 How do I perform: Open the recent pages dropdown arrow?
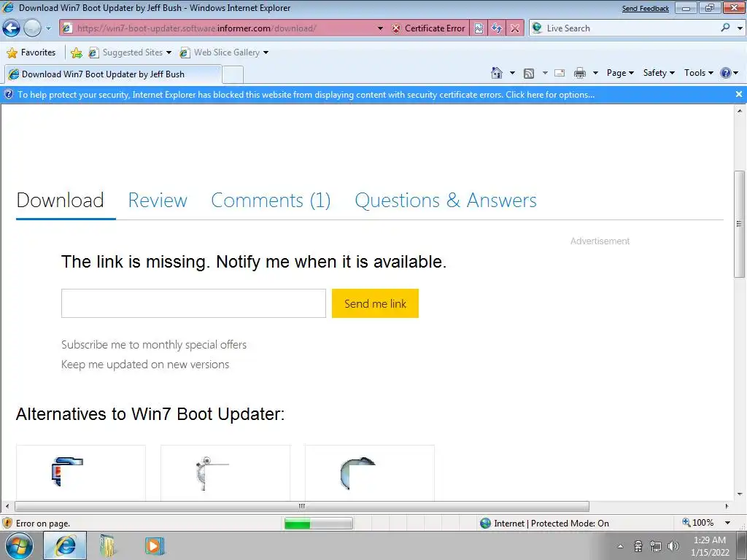(x=48, y=28)
